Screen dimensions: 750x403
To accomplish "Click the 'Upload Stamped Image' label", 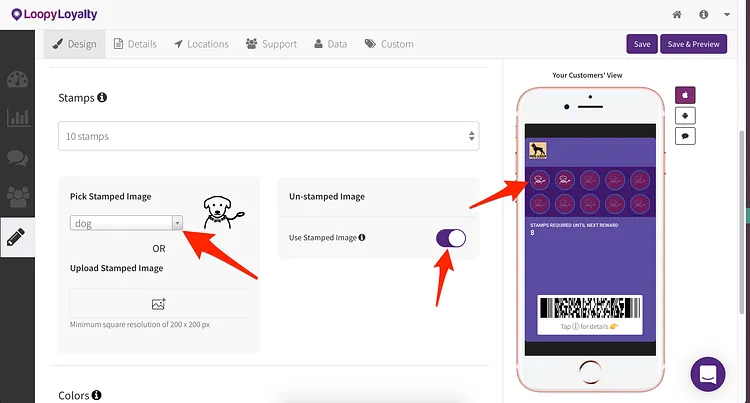I will coord(117,268).
